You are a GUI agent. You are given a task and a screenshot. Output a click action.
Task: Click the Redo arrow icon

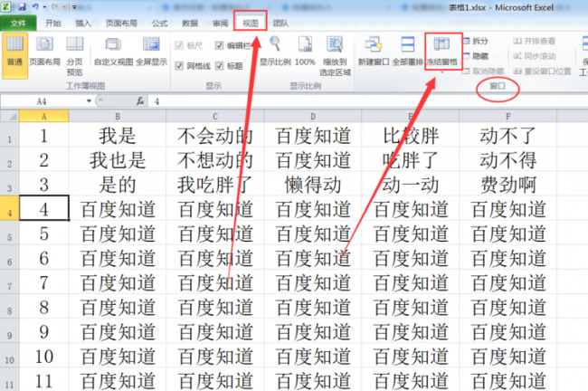55,6
